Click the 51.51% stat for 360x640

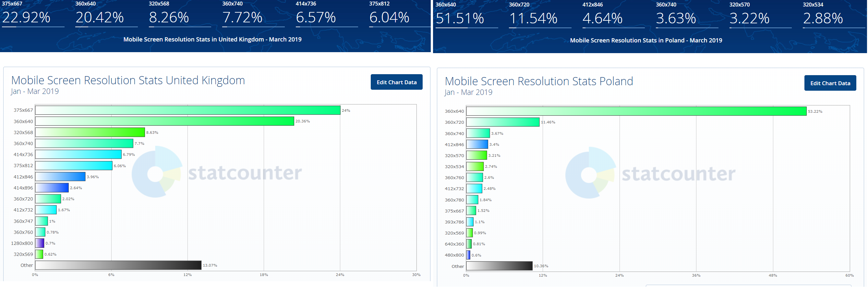point(460,18)
